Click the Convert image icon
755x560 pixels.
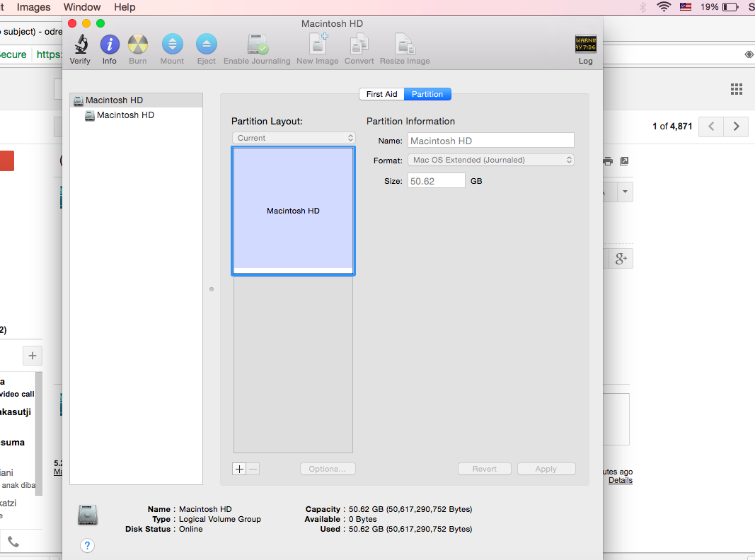[x=359, y=45]
